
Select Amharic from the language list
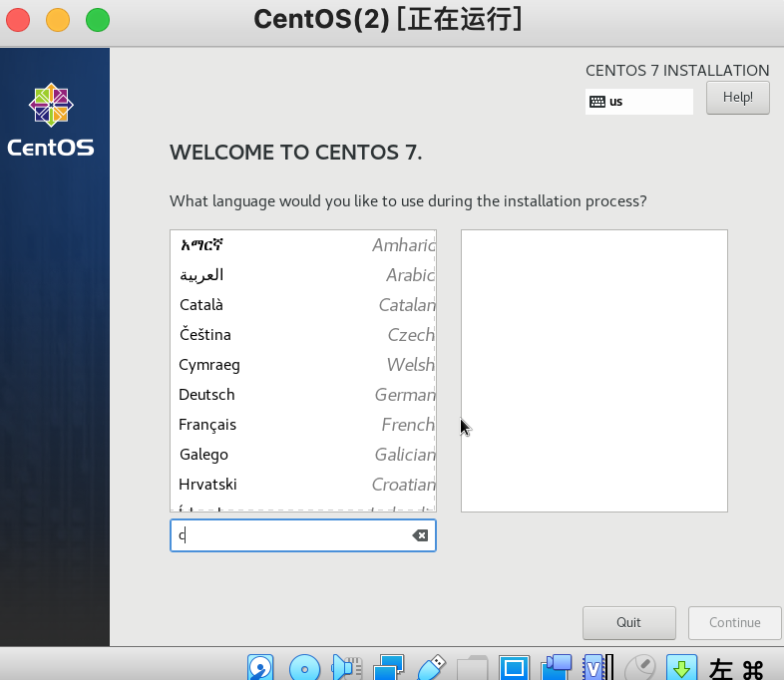[303, 245]
